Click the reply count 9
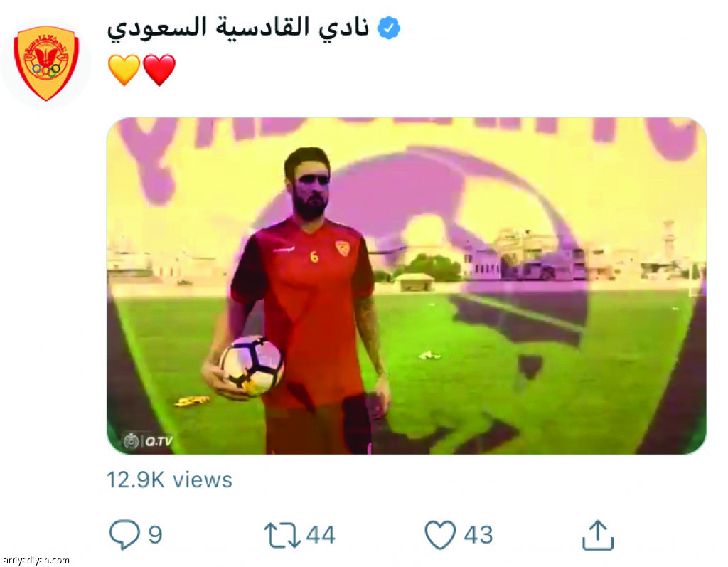The height and width of the screenshot is (567, 728). [x=155, y=535]
